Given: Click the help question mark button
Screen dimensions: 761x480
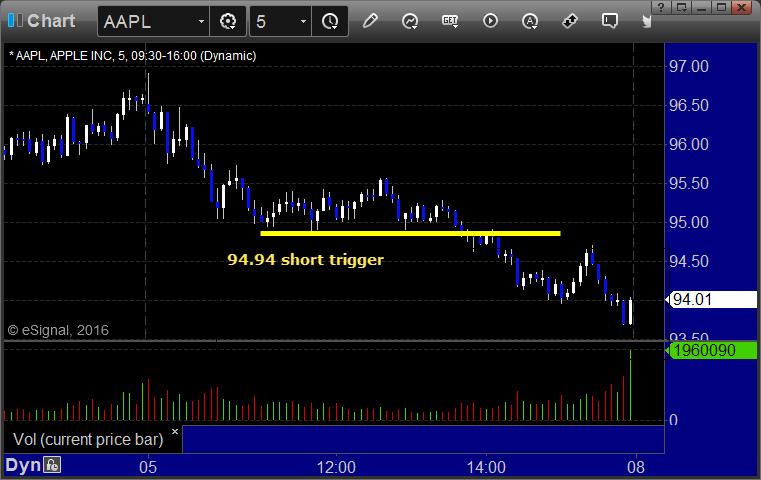Looking at the screenshot, I should 662,7.
